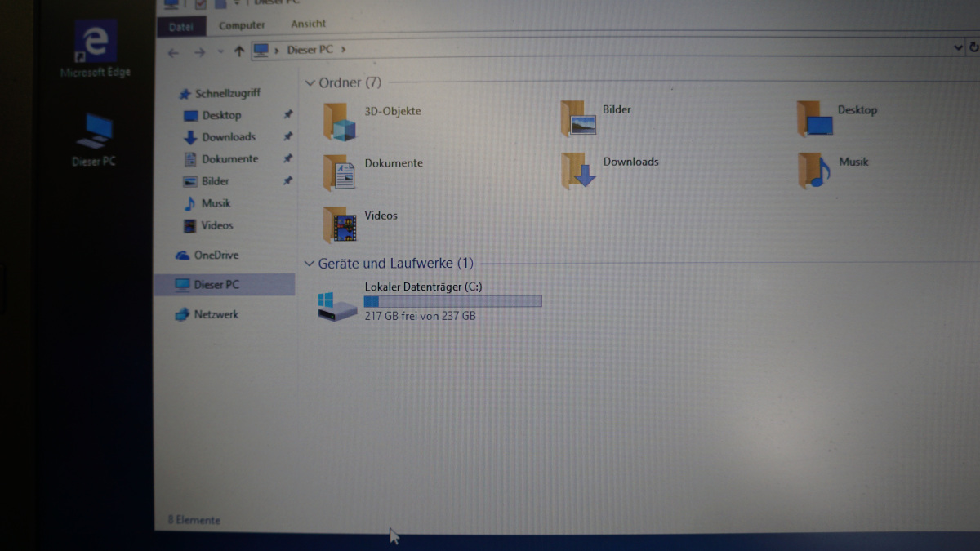Select the Desktop folder icon in Ordner
This screenshot has width=980, height=551.
pyautogui.click(x=814, y=119)
